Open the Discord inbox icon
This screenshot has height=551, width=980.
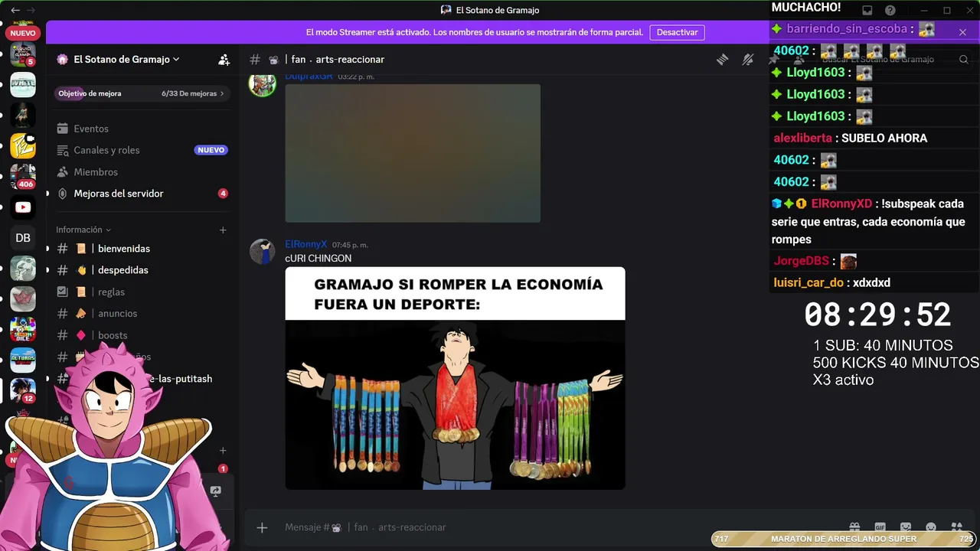(x=867, y=10)
